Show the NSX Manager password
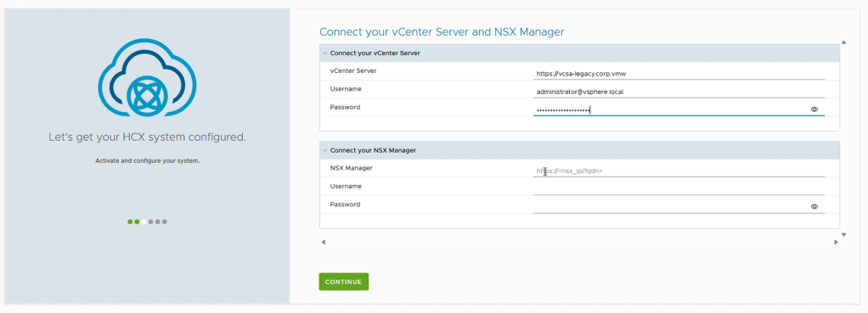 814,206
